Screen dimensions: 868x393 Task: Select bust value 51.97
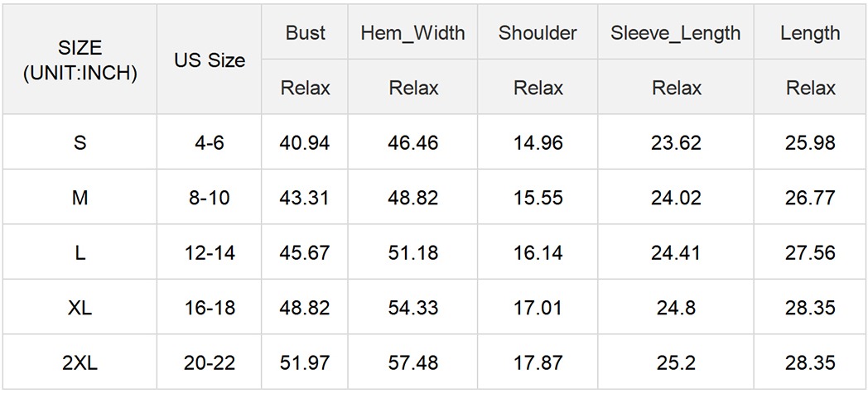click(x=305, y=362)
